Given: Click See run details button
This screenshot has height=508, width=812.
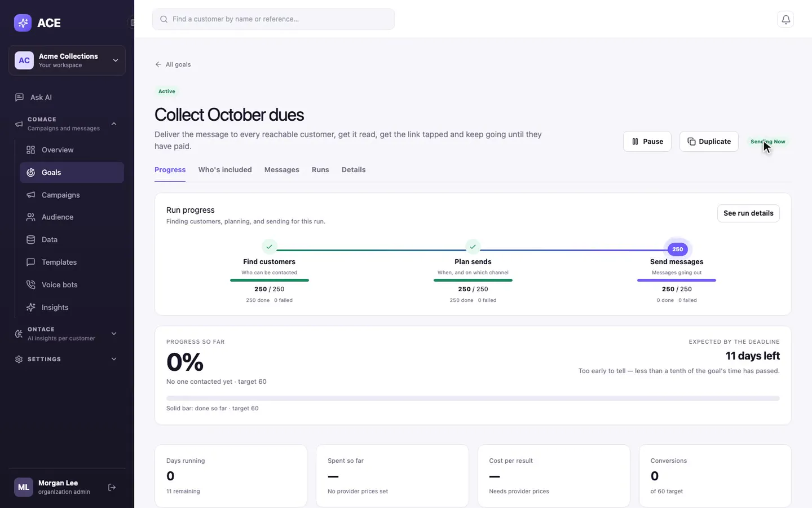Looking at the screenshot, I should click(x=748, y=213).
